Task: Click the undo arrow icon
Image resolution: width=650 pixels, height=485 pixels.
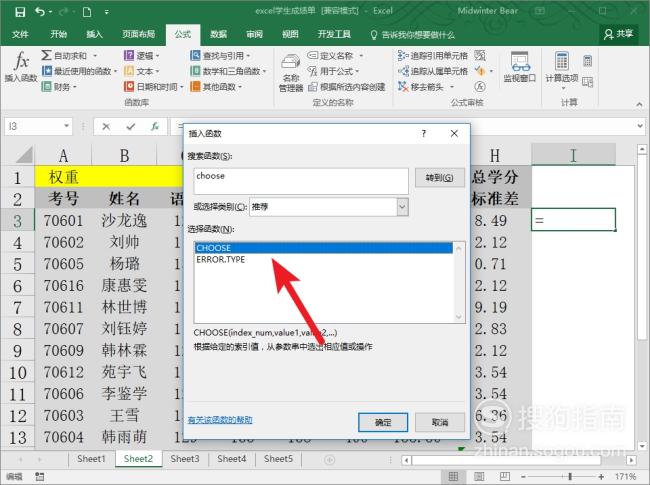Action: coord(41,11)
